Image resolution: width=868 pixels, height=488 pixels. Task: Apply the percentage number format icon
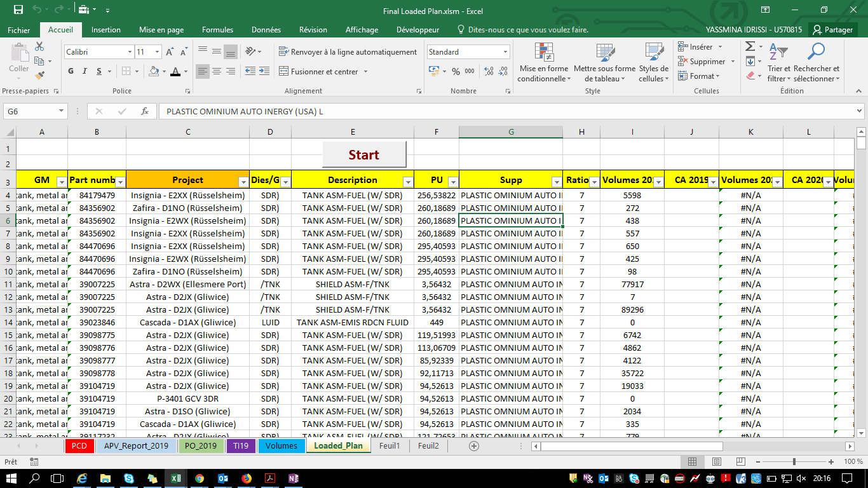pos(455,72)
